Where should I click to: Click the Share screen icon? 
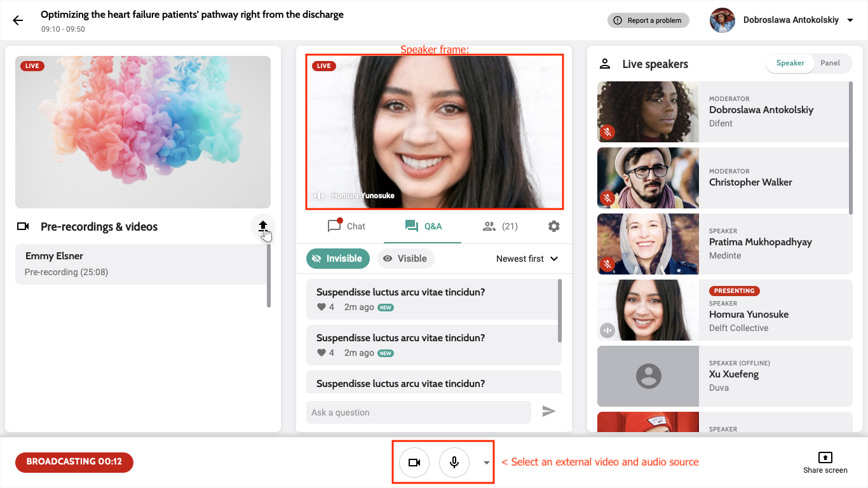[825, 457]
